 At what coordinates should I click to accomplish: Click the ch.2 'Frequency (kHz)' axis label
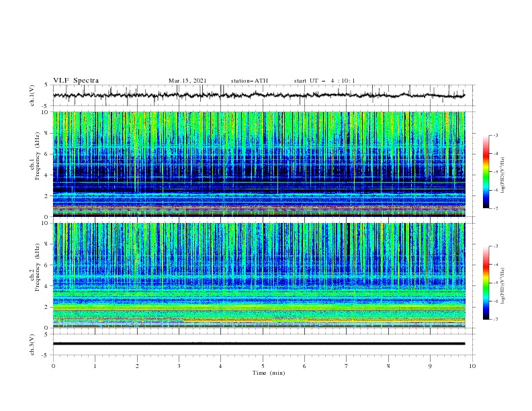38,267
